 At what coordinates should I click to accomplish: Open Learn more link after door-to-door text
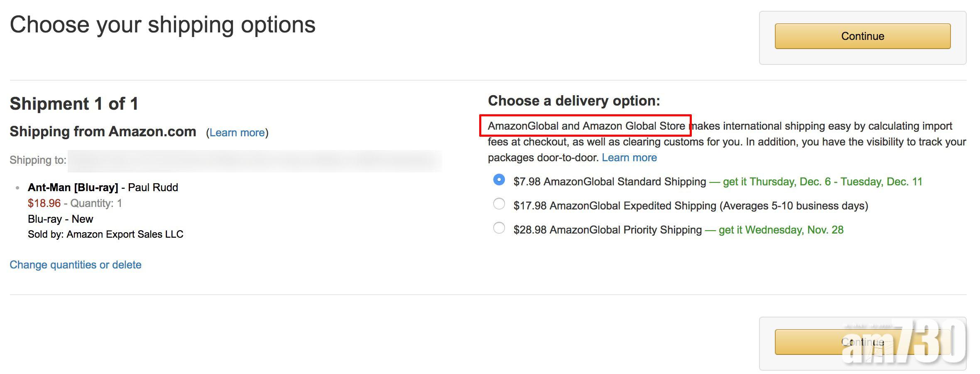(629, 157)
